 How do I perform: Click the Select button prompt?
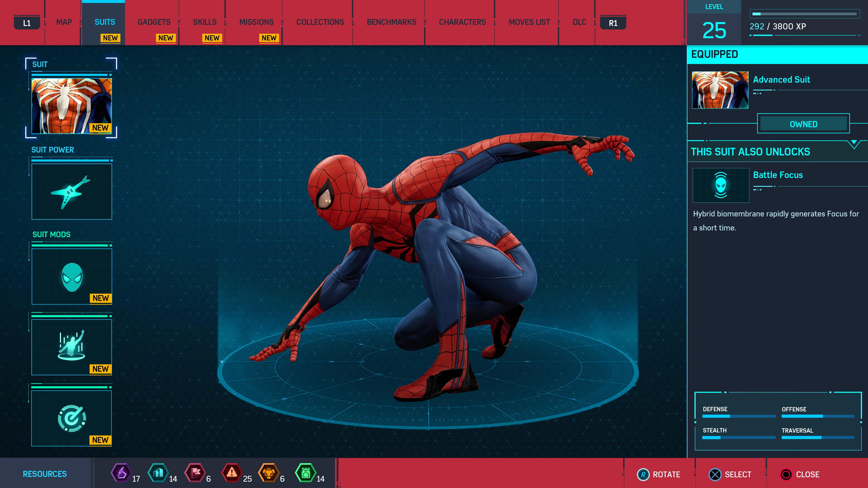pos(730,474)
